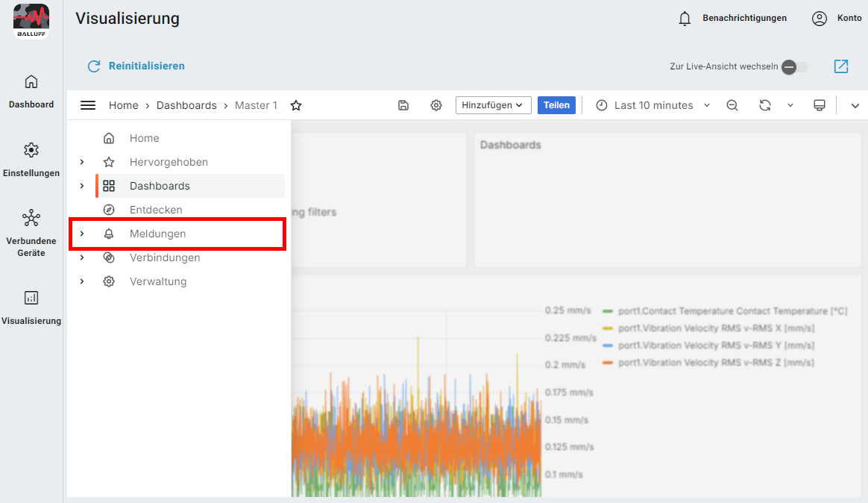This screenshot has height=503, width=868.
Task: Open visualization in external window icon
Action: pos(841,66)
